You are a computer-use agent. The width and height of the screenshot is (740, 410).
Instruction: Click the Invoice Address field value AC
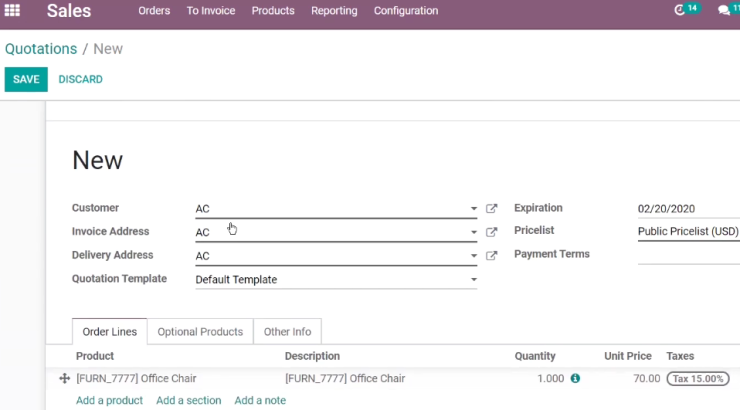(x=202, y=233)
